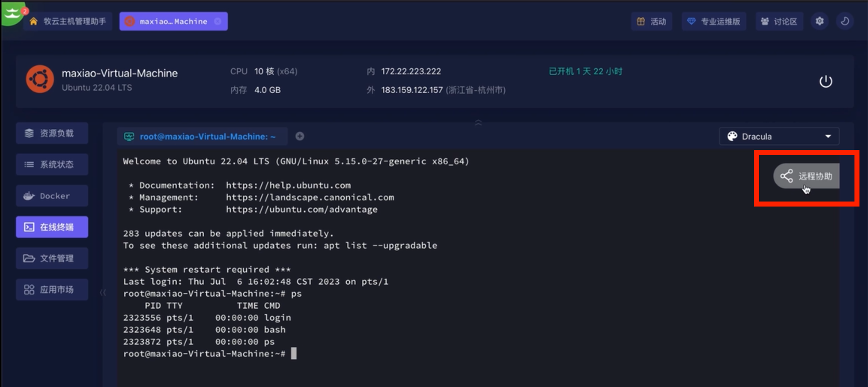
Task: Click the 专业运维版 button
Action: click(x=713, y=22)
